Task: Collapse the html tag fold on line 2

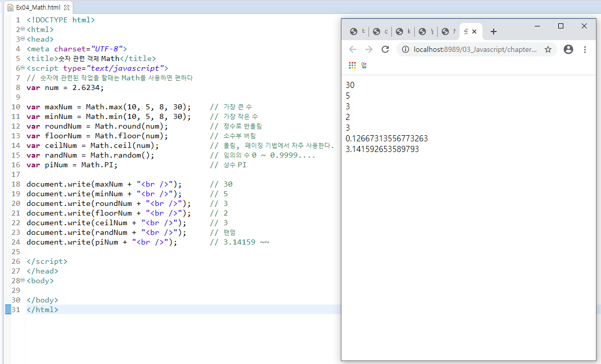Action: [x=22, y=29]
